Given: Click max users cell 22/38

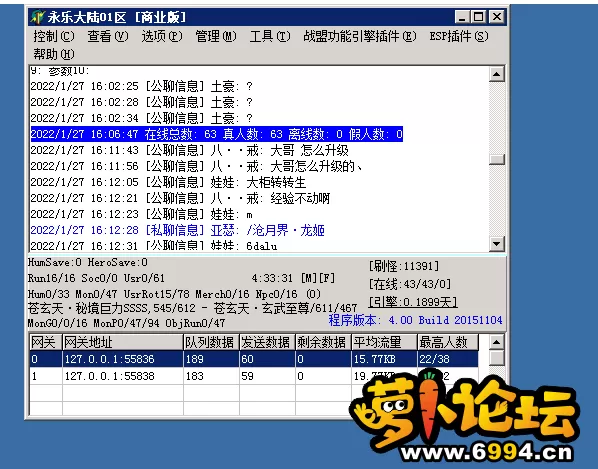Looking at the screenshot, I should coord(448,359).
